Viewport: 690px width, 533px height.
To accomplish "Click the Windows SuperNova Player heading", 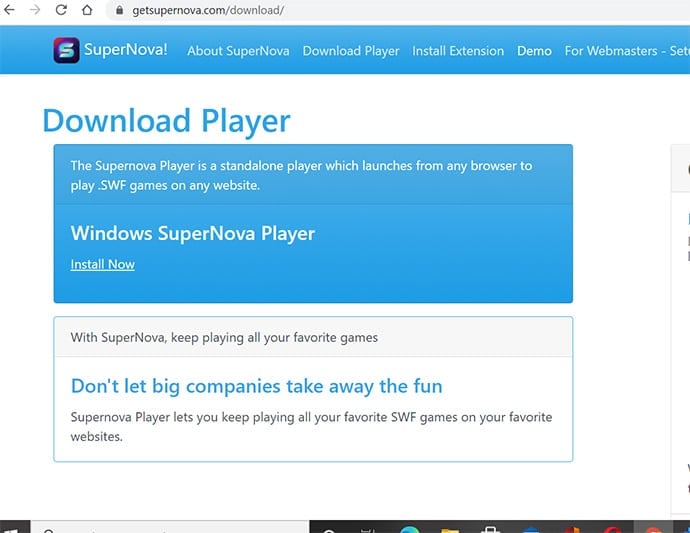I will (x=193, y=233).
